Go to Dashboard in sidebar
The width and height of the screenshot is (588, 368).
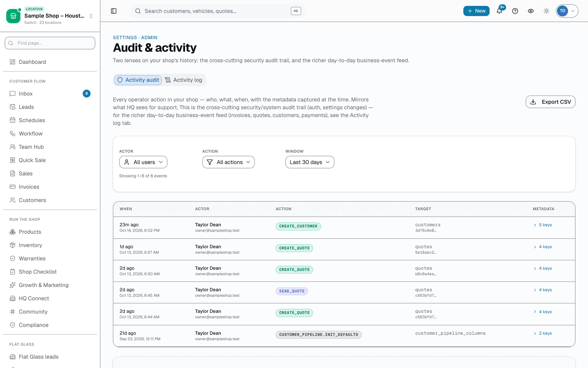[x=50, y=62]
